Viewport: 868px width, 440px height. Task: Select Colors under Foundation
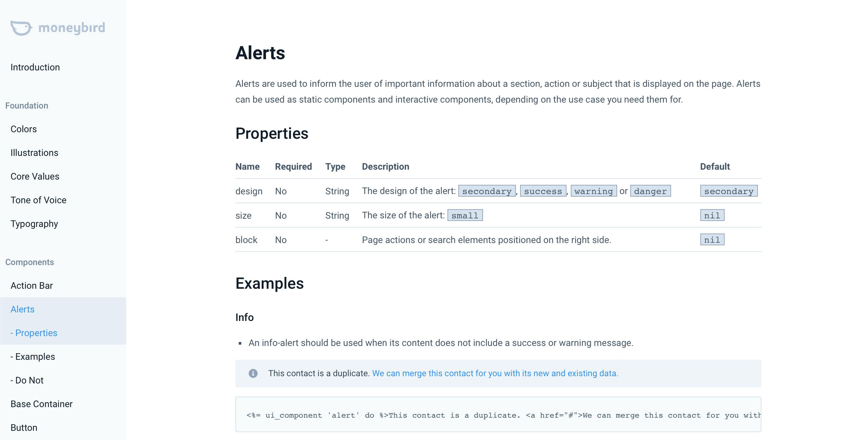click(23, 129)
